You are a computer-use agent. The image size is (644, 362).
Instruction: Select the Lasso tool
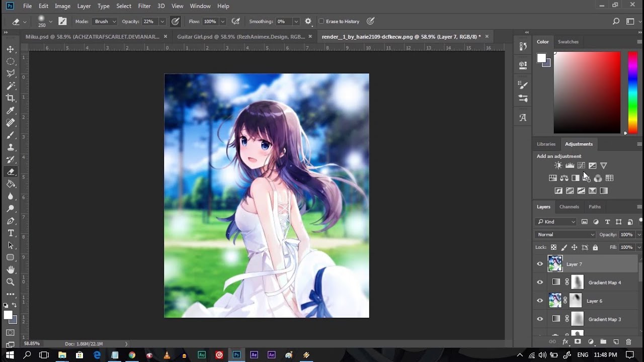coord(10,73)
